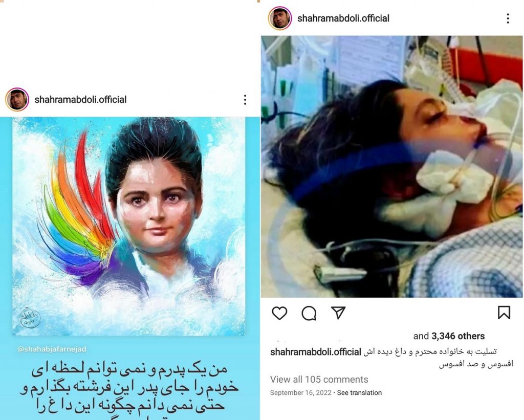The image size is (524, 420).
Task: Tap @shahabjafarnejad artist credit
Action: click(52, 349)
